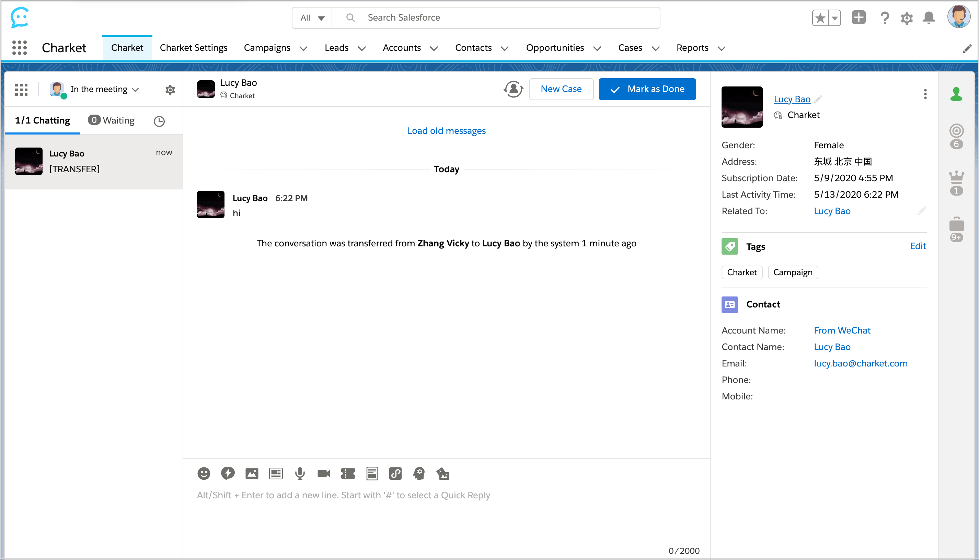Expand the Cases tab chevron

[x=656, y=48]
